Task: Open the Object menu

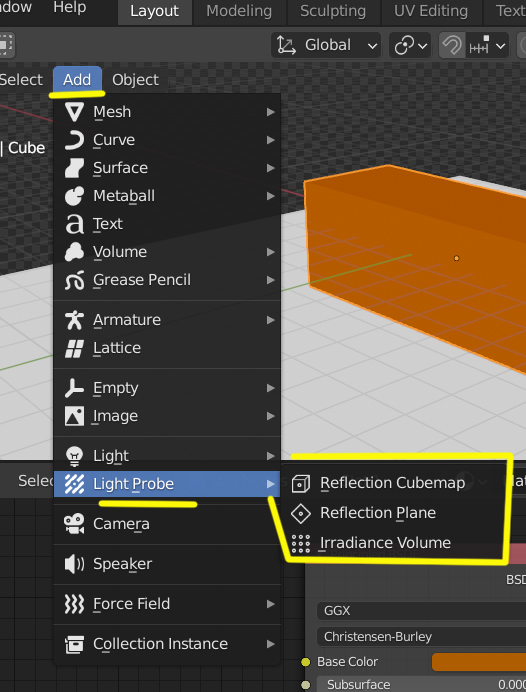Action: pos(135,80)
